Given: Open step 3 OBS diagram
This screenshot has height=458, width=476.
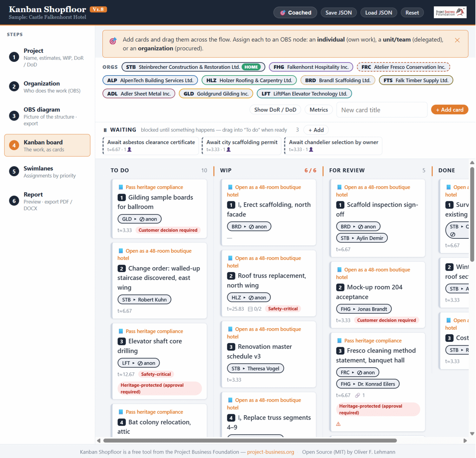Looking at the screenshot, I should 47,116.
